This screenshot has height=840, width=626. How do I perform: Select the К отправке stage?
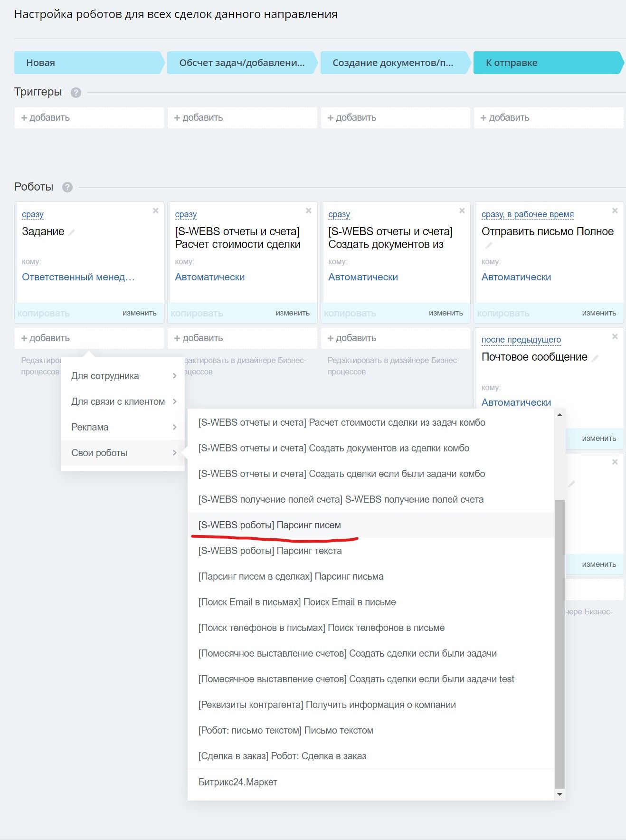tap(549, 63)
